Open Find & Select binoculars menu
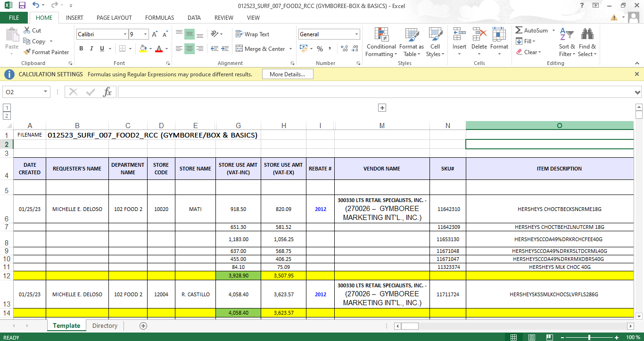Image resolution: width=644 pixels, height=341 pixels. (x=587, y=42)
